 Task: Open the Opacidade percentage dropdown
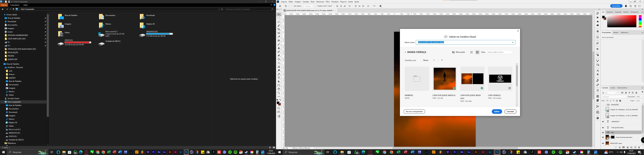[642, 97]
